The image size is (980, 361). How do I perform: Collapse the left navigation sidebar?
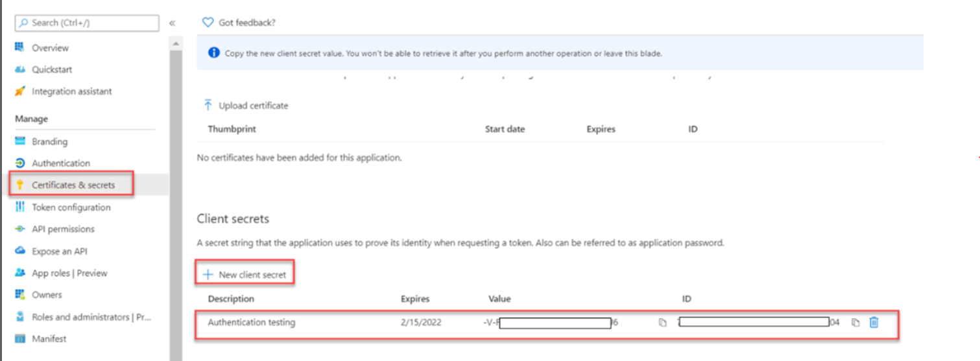point(172,23)
